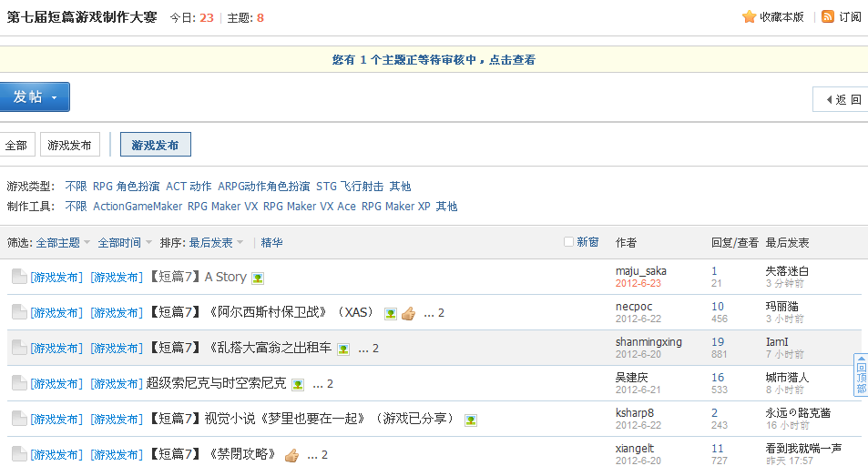
Task: Click the pending review notice 点击查看
Action: (x=512, y=60)
